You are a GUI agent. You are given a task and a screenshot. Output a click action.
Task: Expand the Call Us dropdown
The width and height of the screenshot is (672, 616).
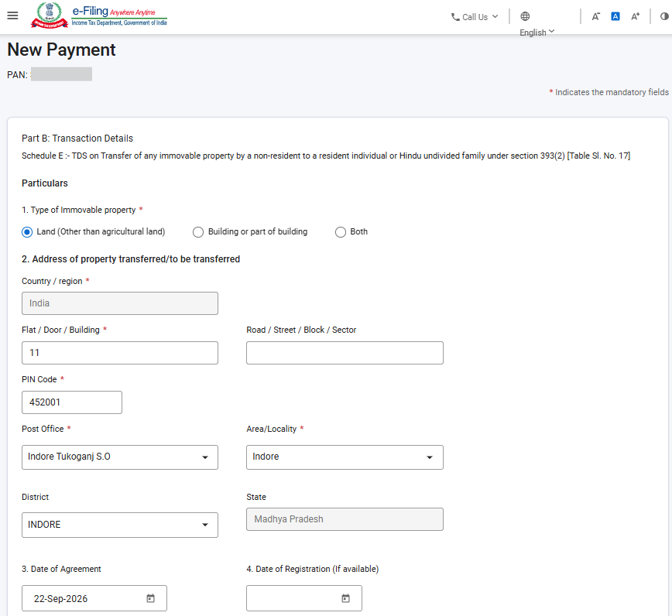[475, 17]
